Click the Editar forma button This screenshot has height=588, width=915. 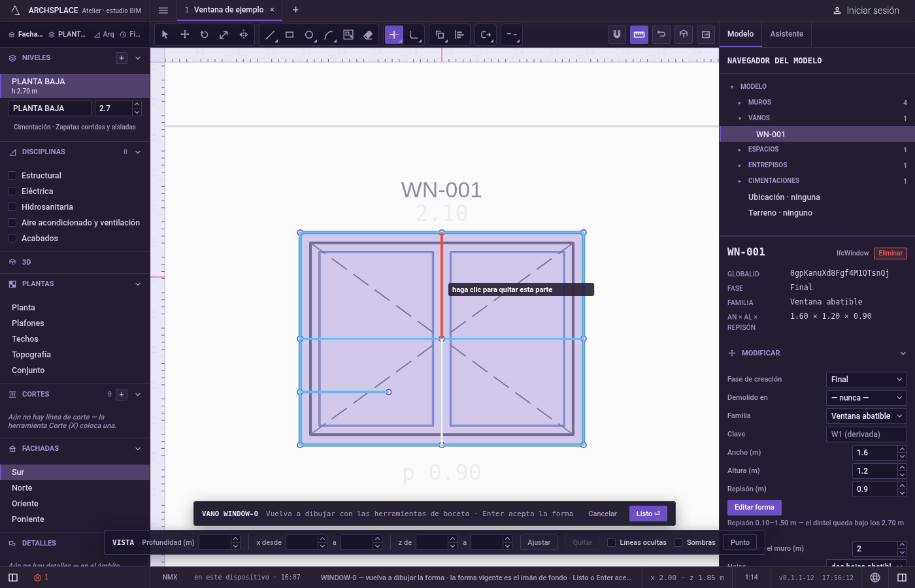tap(754, 508)
